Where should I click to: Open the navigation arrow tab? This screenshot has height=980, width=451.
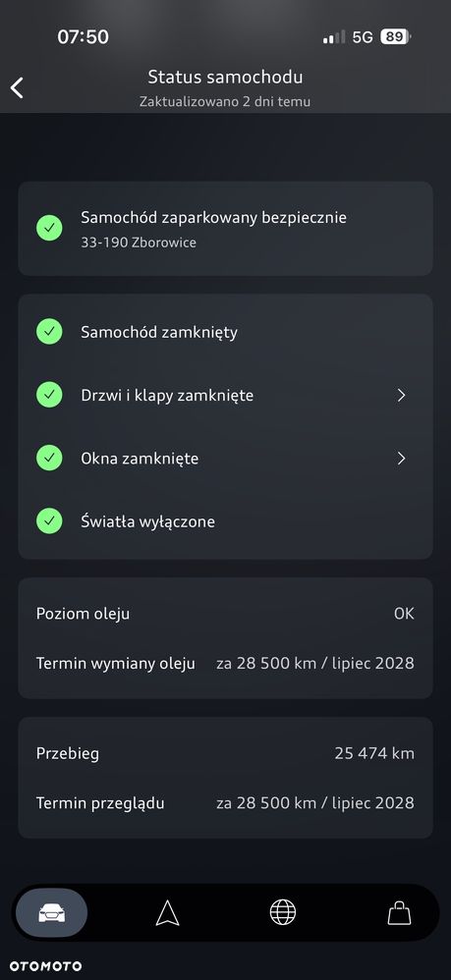pyautogui.click(x=168, y=913)
